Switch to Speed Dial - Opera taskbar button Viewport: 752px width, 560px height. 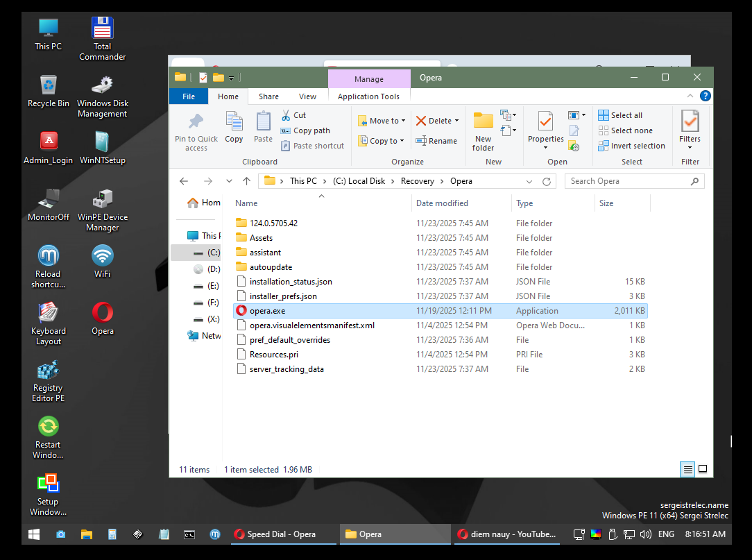point(283,534)
